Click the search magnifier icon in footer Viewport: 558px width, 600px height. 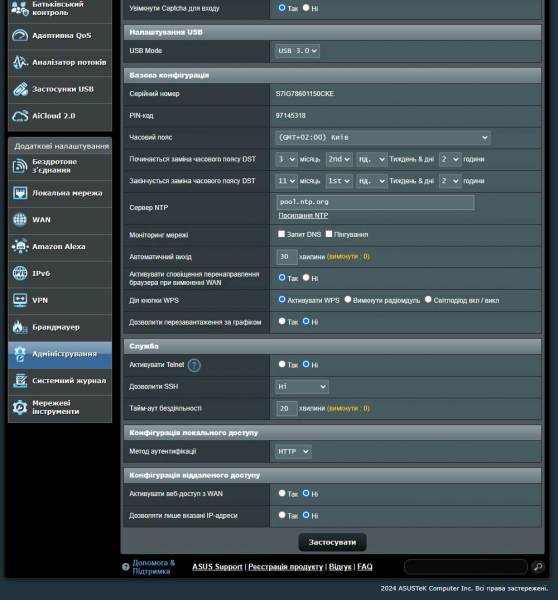pyautogui.click(x=538, y=567)
